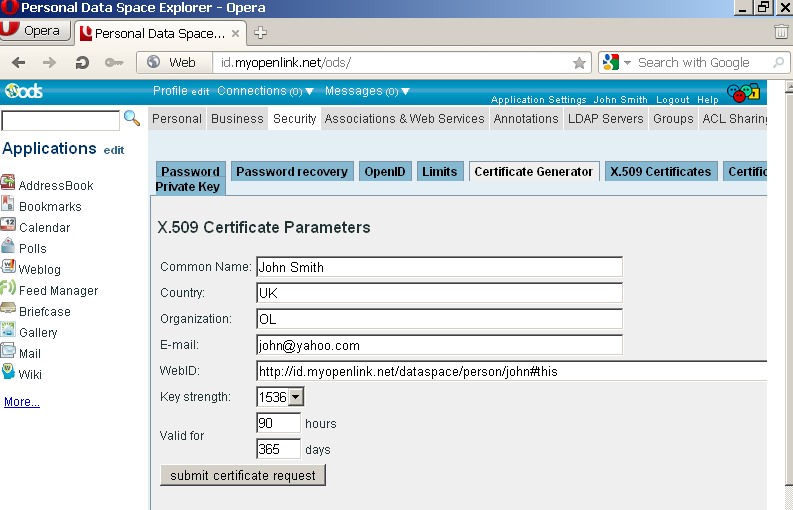The image size is (793, 510).
Task: Click the ODS logo icon
Action: click(x=23, y=91)
